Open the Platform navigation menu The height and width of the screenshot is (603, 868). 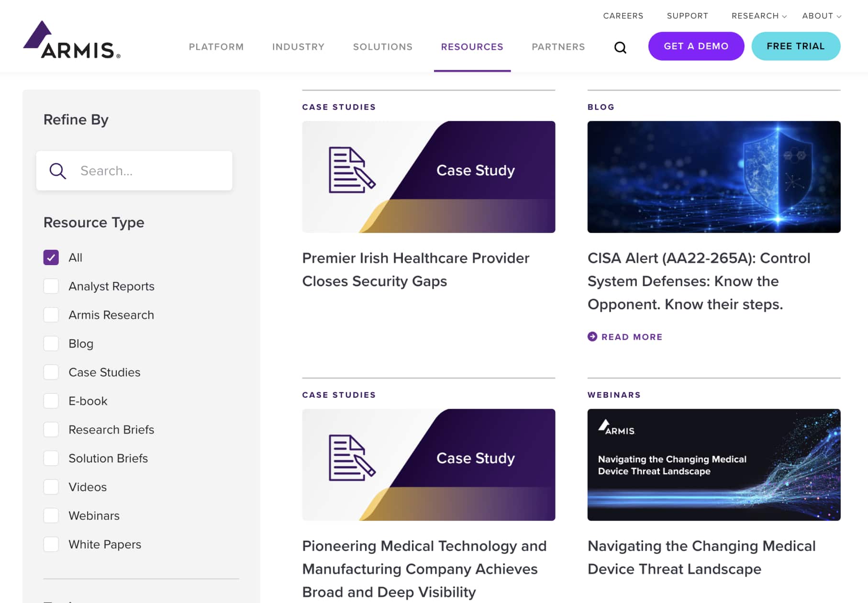pos(216,47)
